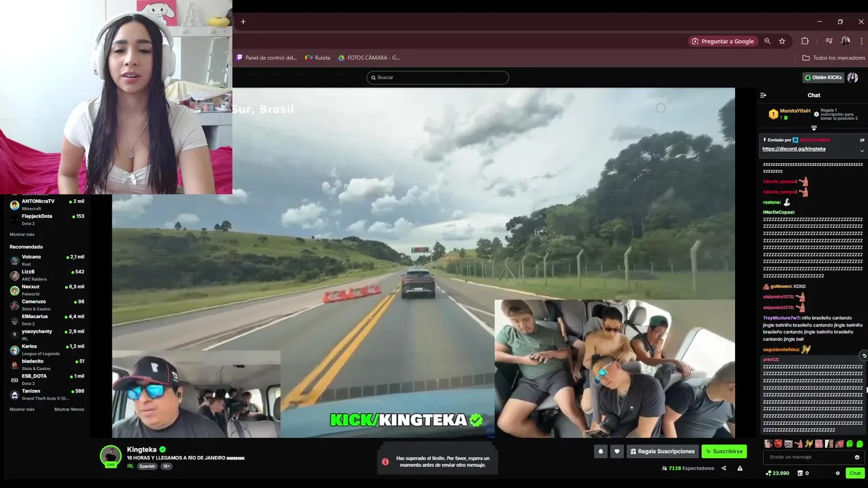The width and height of the screenshot is (868, 488).
Task: Open Nexxuz recommended channel
Action: click(x=47, y=289)
